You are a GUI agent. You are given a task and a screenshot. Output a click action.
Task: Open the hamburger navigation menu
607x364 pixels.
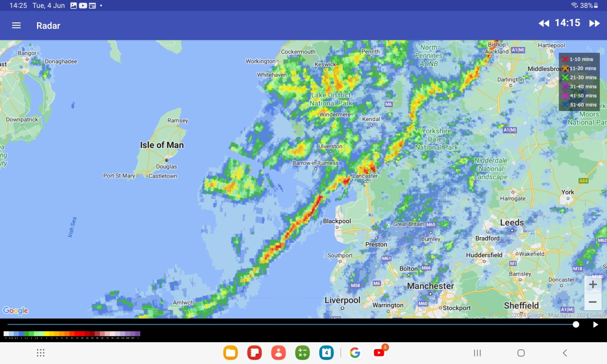pos(16,26)
